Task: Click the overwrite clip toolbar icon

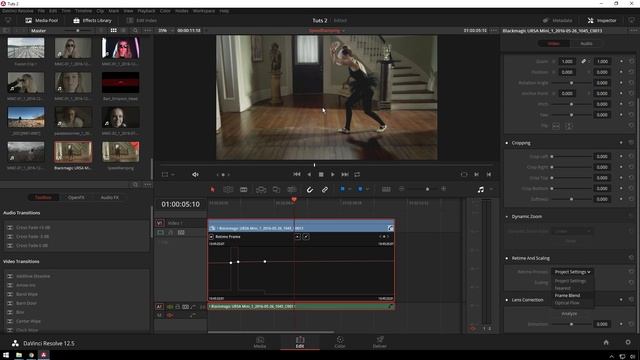Action: pos(276,189)
